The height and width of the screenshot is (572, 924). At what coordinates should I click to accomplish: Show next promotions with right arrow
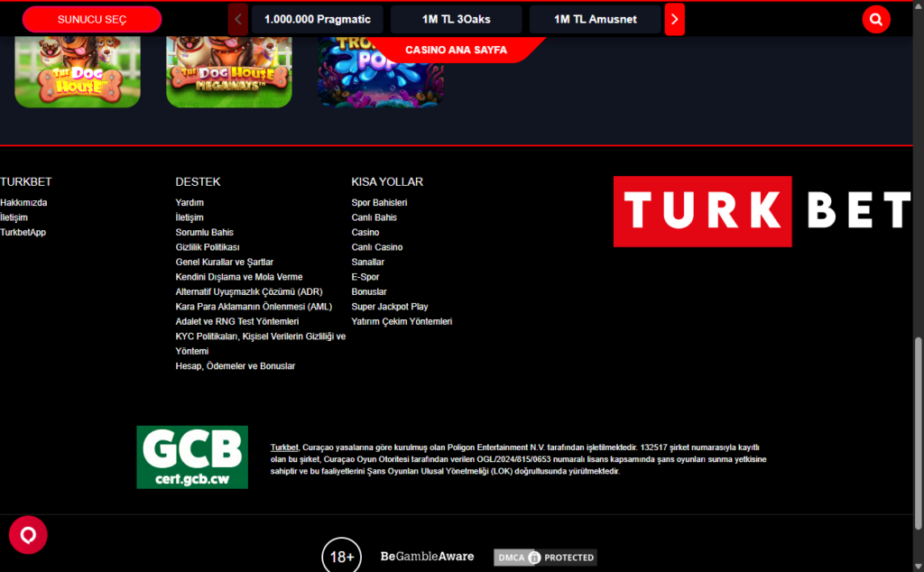tap(674, 18)
